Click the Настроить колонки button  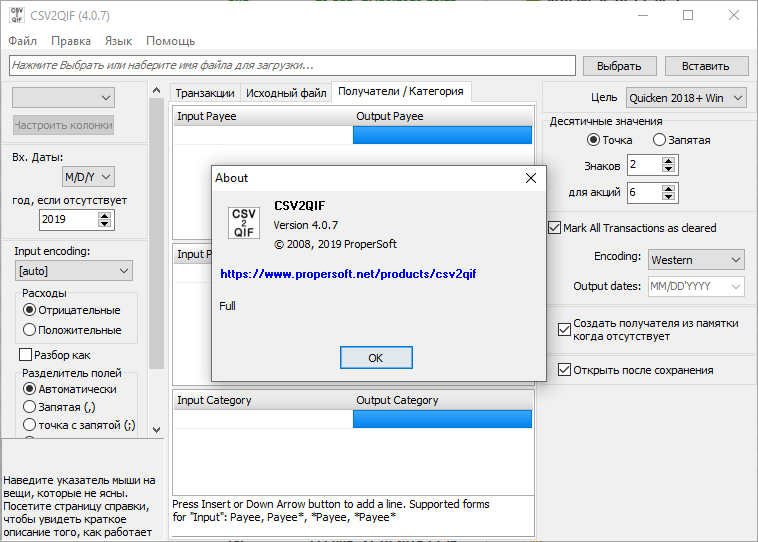coord(63,125)
